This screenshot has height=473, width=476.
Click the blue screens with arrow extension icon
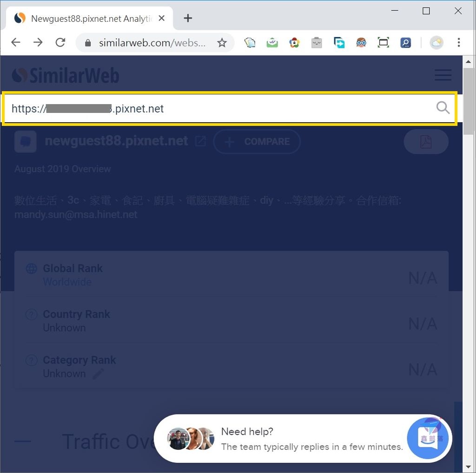[x=339, y=43]
